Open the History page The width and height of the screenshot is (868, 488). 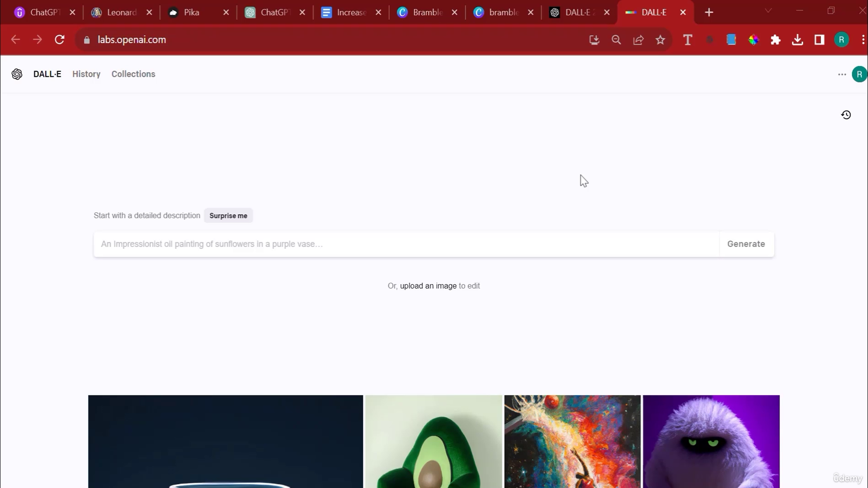(x=86, y=74)
